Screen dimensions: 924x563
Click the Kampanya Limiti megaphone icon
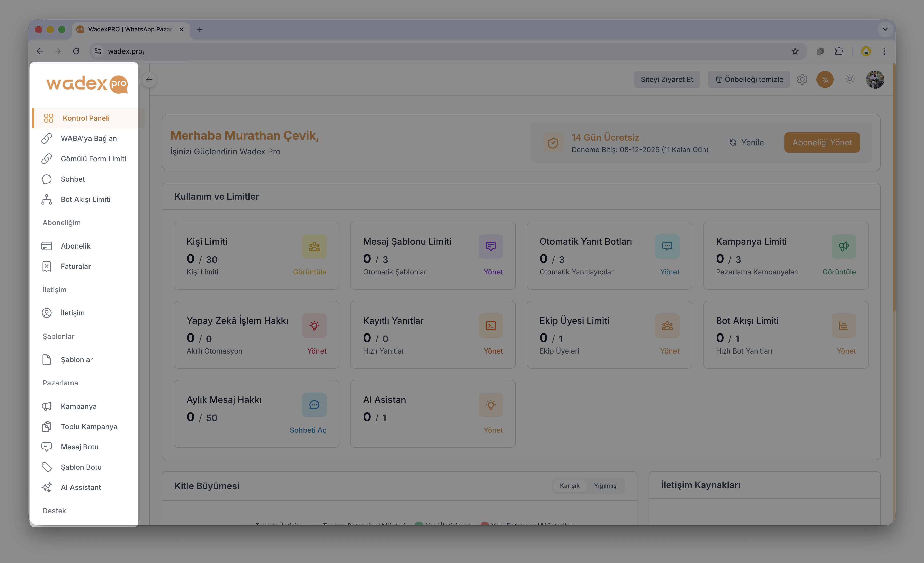tap(843, 247)
